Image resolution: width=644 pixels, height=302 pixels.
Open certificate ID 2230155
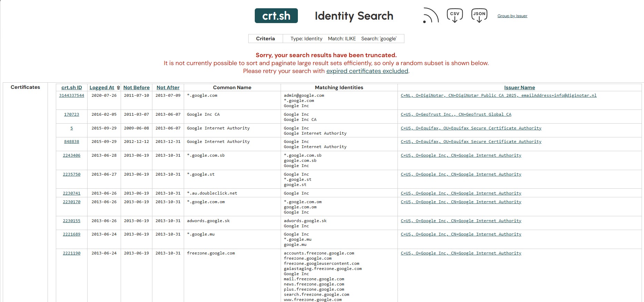(x=72, y=221)
